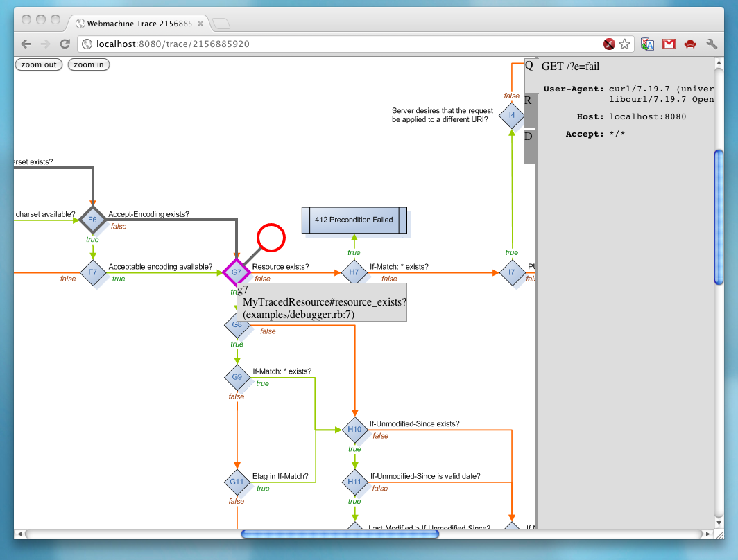Select the F7 decision node
Viewport: 738px width, 560px height.
(x=93, y=272)
